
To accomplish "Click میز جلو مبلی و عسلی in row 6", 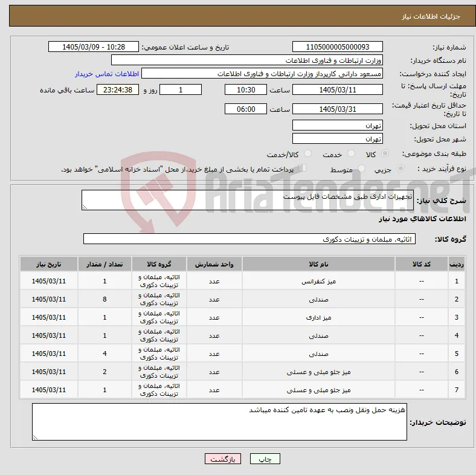I will (x=318, y=372).
